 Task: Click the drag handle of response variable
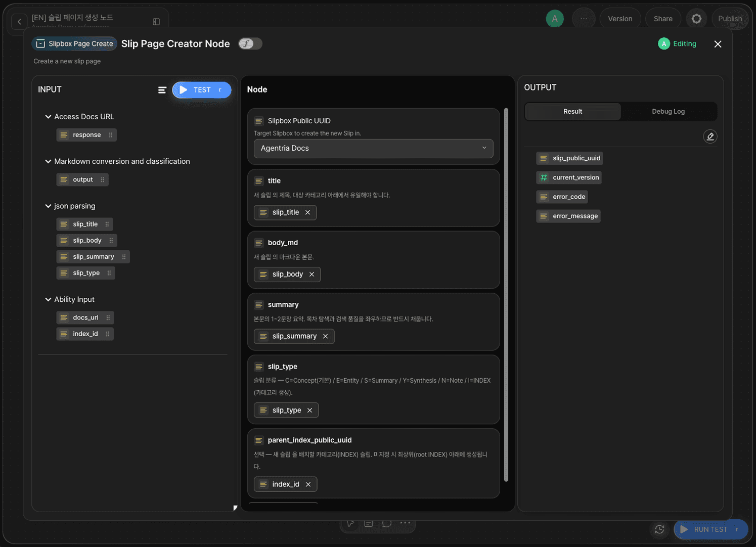tap(110, 135)
